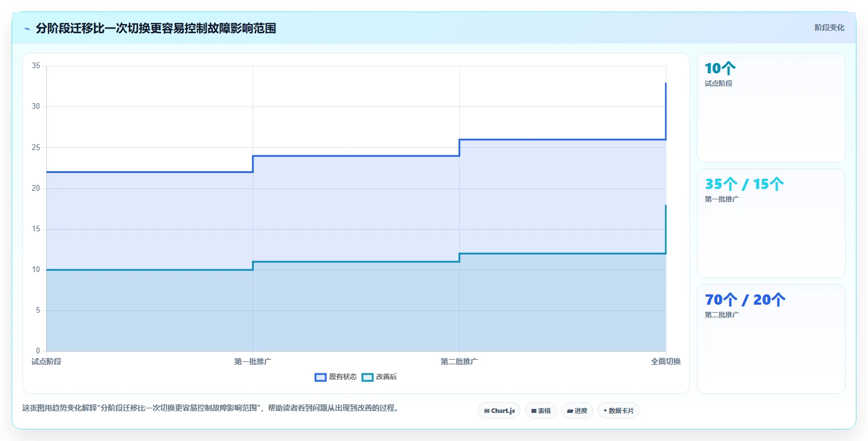Screen dimensions: 868x441
Task: Click the y-axis value 25
Action: (35, 147)
